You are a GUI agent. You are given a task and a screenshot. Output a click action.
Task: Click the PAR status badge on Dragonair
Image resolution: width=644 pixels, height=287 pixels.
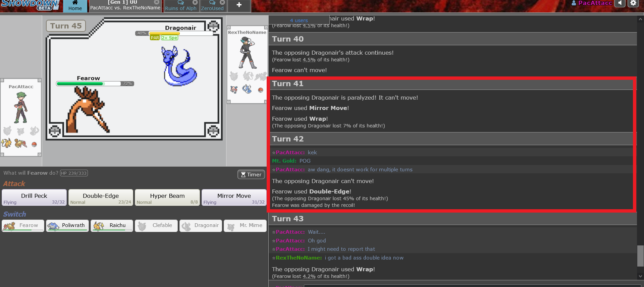tap(155, 38)
